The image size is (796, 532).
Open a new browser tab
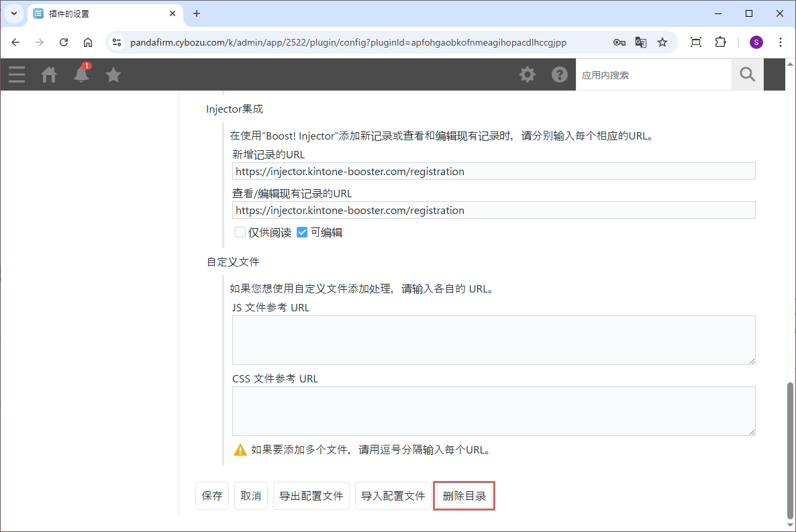(197, 13)
